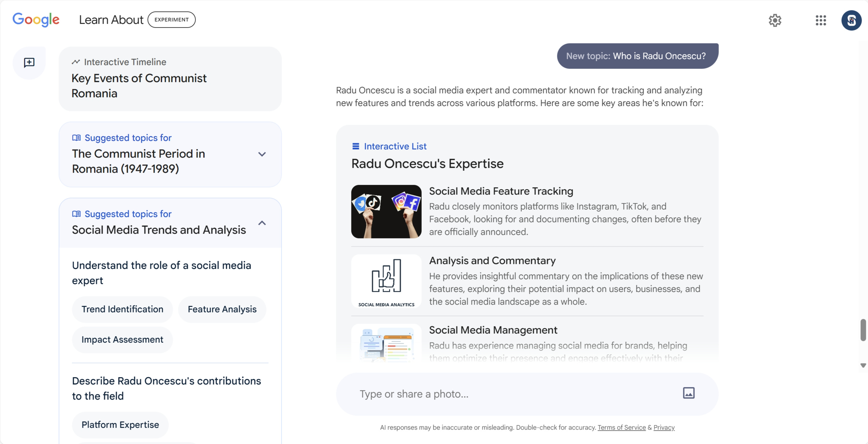Image resolution: width=868 pixels, height=444 pixels.
Task: Open the Google apps grid
Action: [x=820, y=20]
